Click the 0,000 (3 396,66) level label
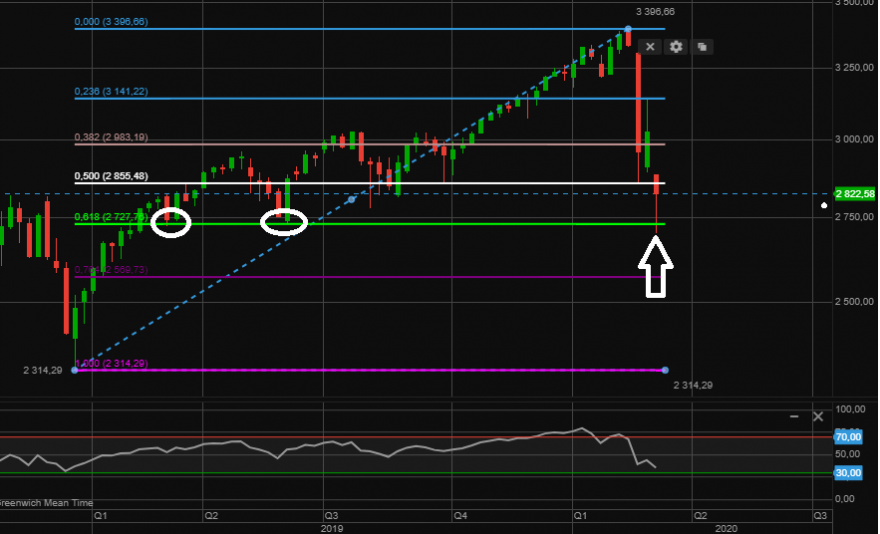This screenshot has width=880, height=534. (x=111, y=22)
